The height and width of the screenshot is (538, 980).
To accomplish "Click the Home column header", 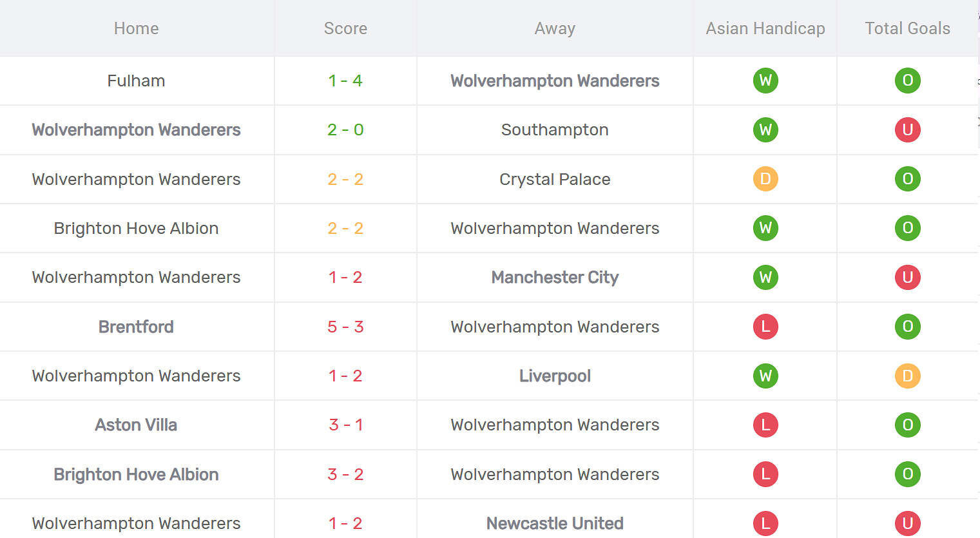I will point(136,28).
